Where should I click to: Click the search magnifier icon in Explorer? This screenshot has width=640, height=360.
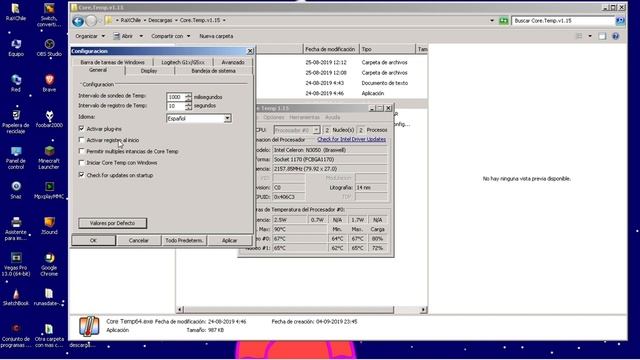coord(620,20)
